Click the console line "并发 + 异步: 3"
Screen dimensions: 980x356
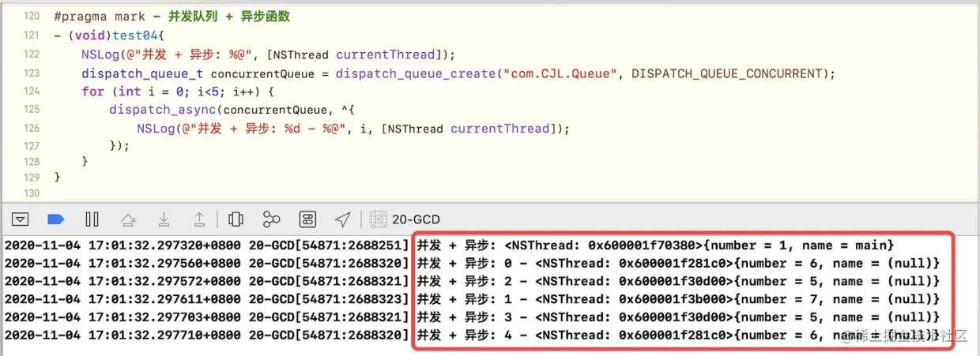(x=472, y=317)
